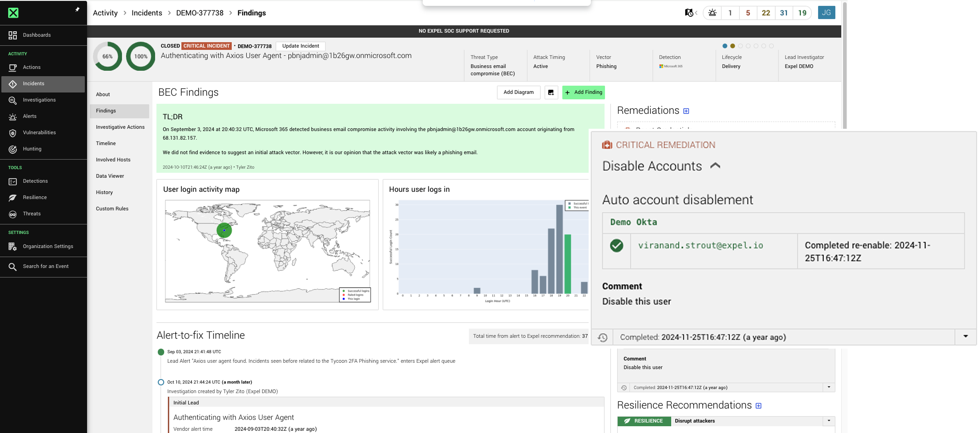The image size is (980, 433).
Task: Click the green check for viranand.strout@expel.io
Action: [x=616, y=246]
